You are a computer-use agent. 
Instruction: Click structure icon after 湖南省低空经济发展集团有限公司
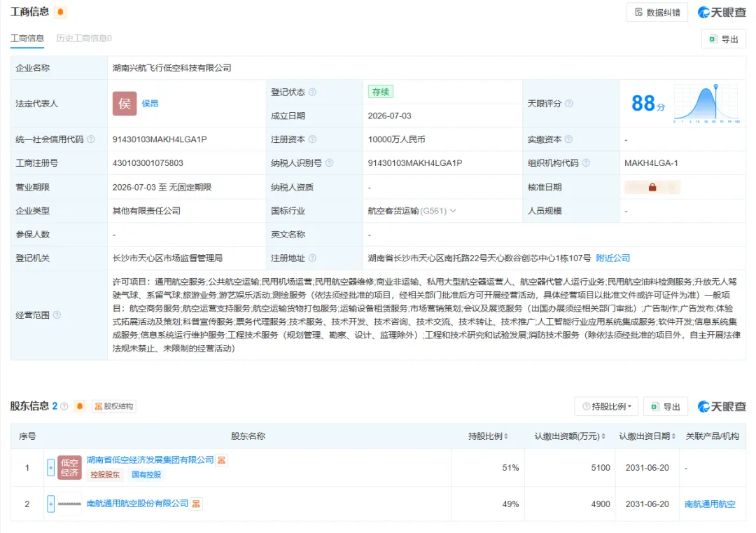(221, 460)
